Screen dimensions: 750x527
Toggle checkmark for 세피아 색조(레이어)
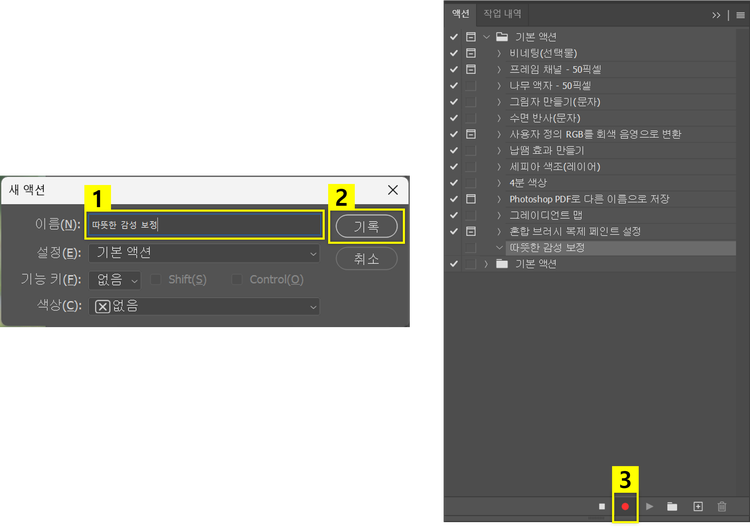(454, 166)
